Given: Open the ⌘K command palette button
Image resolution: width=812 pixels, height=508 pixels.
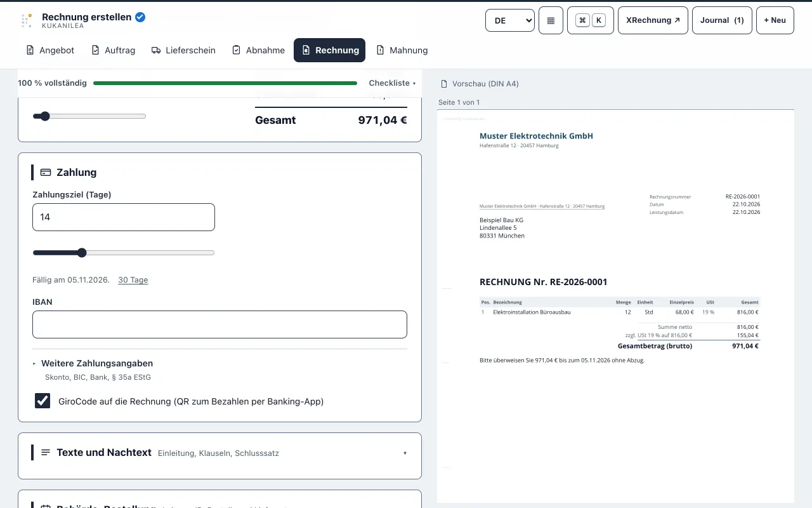Looking at the screenshot, I should 591,20.
